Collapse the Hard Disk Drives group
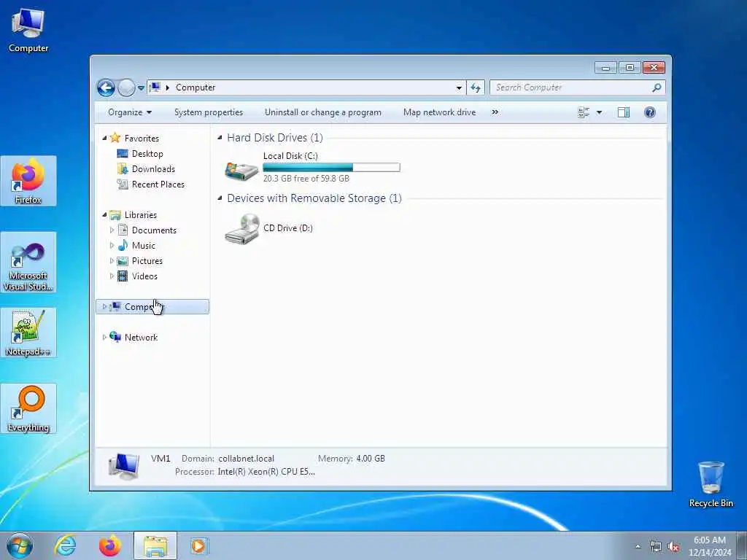The image size is (747, 560). (x=220, y=138)
